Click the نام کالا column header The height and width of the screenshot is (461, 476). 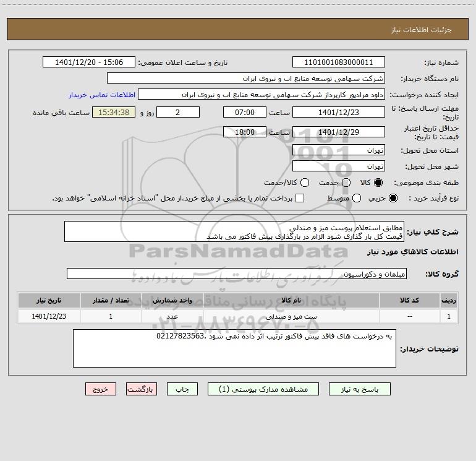click(291, 300)
